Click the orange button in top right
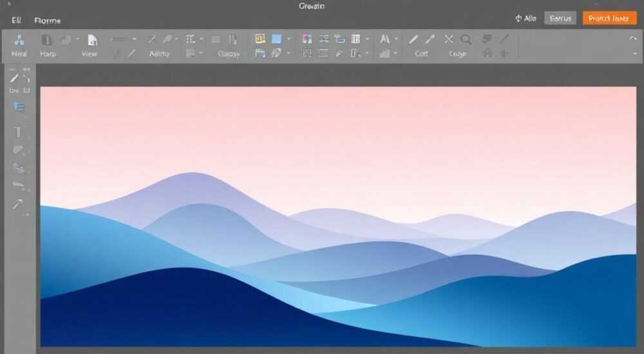 pyautogui.click(x=609, y=18)
